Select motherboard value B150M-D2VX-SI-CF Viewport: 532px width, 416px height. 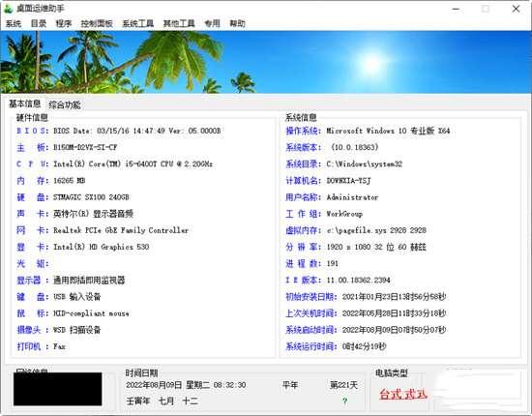[85, 147]
